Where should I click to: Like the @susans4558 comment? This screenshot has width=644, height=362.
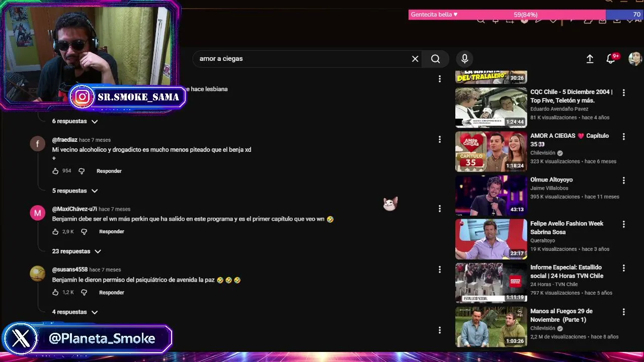click(x=55, y=293)
